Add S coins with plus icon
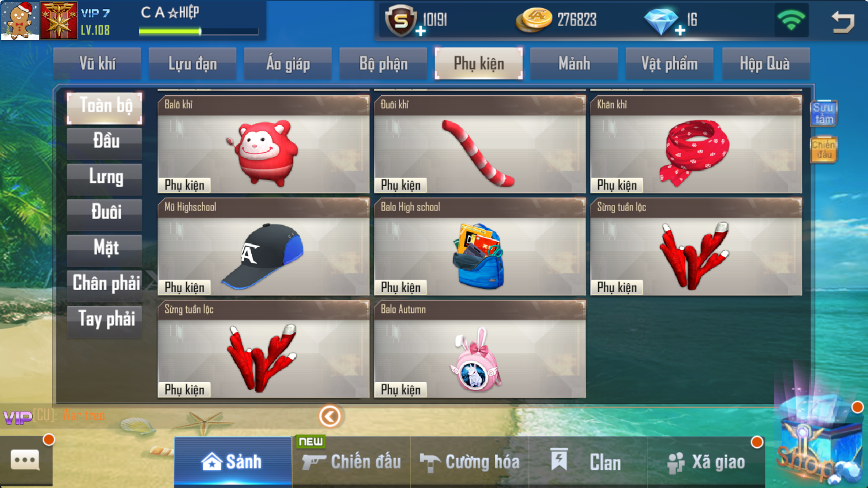This screenshot has height=488, width=868. [x=420, y=31]
